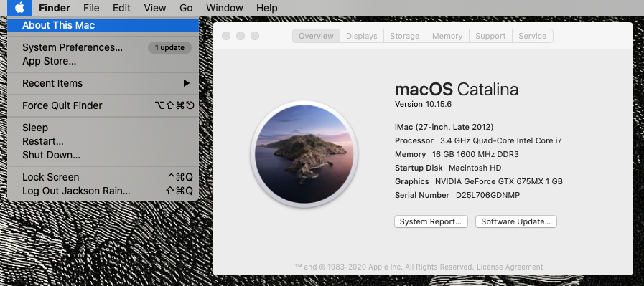Click the macOS Catalina heading
Image resolution: width=644 pixels, height=286 pixels.
coord(457,89)
